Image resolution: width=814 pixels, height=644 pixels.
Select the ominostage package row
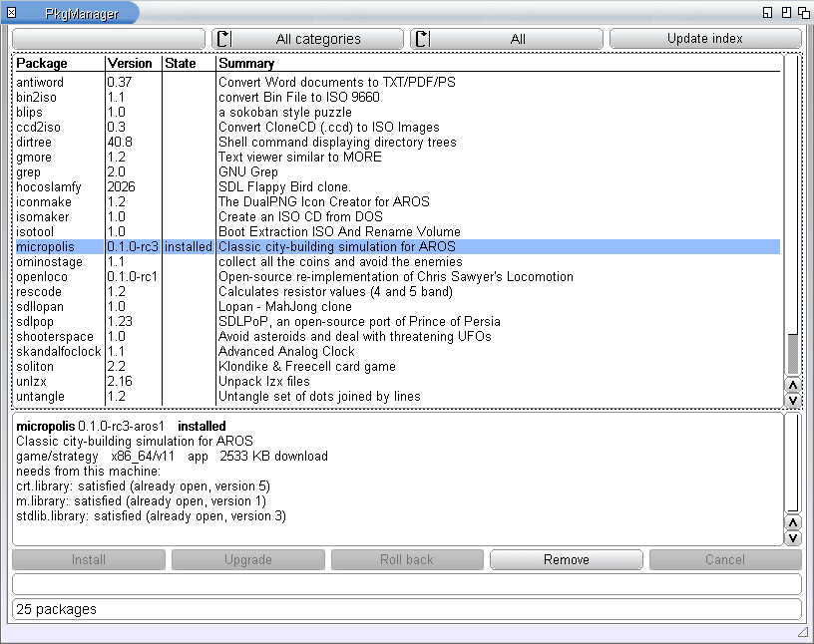coord(398,261)
